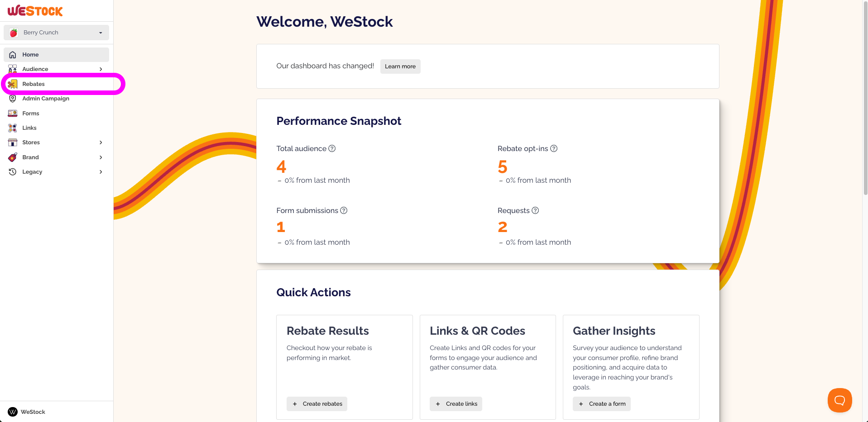The height and width of the screenshot is (422, 868).
Task: Click the Total audience value 4
Action: tap(281, 166)
